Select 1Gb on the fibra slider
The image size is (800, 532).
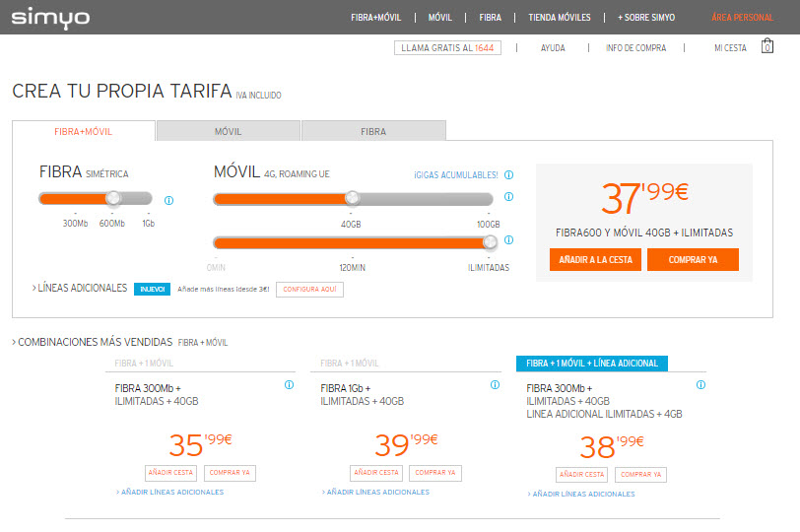tap(148, 224)
